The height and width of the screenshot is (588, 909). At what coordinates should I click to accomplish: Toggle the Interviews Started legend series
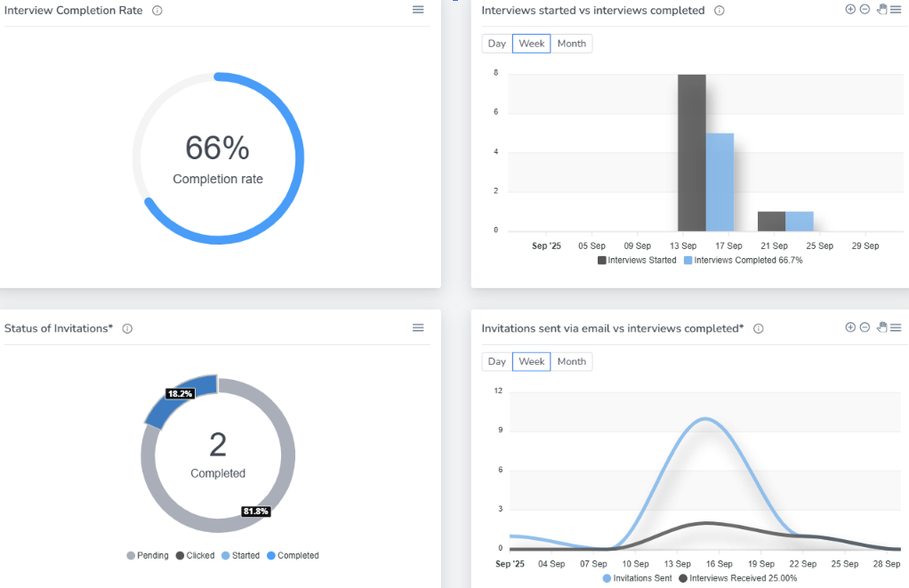point(637,261)
